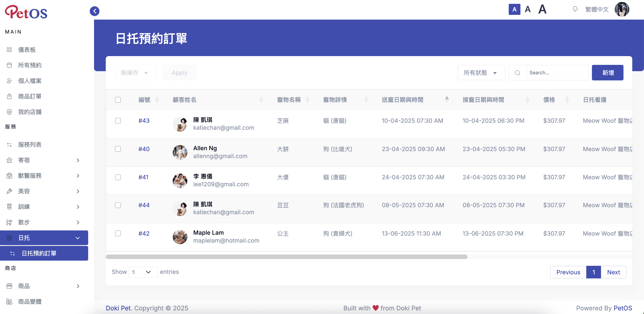Check the box for order #43

click(118, 121)
